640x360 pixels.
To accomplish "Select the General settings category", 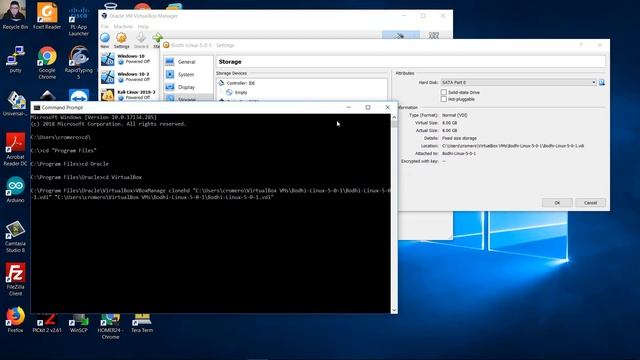I will 188,62.
